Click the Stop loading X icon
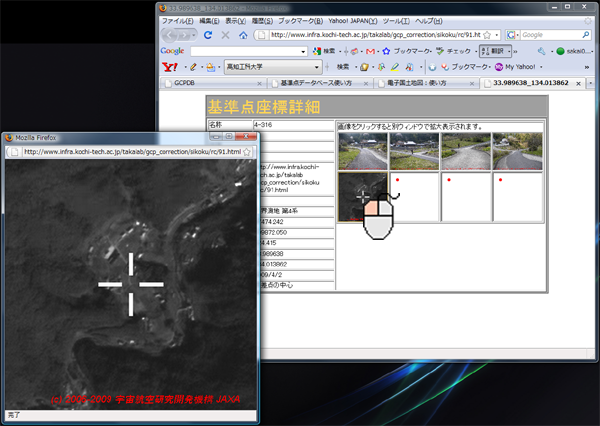Image resolution: width=600 pixels, height=426 pixels. [225, 35]
